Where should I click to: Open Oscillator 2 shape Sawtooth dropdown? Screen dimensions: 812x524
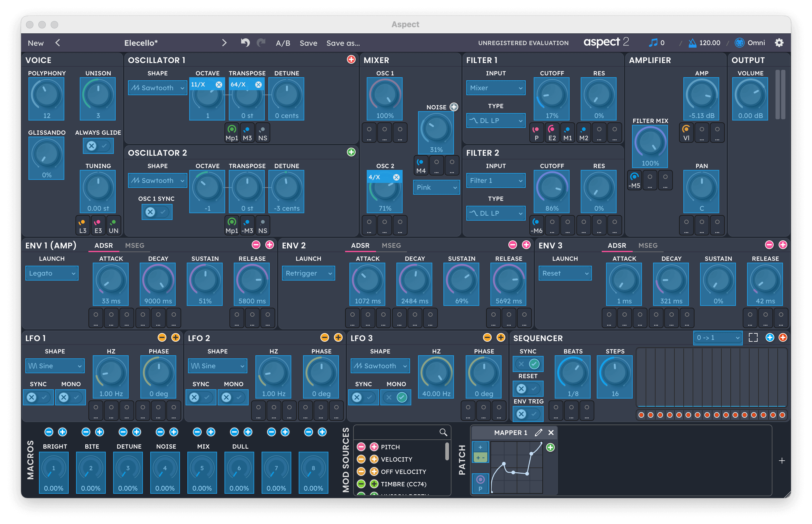[158, 181]
